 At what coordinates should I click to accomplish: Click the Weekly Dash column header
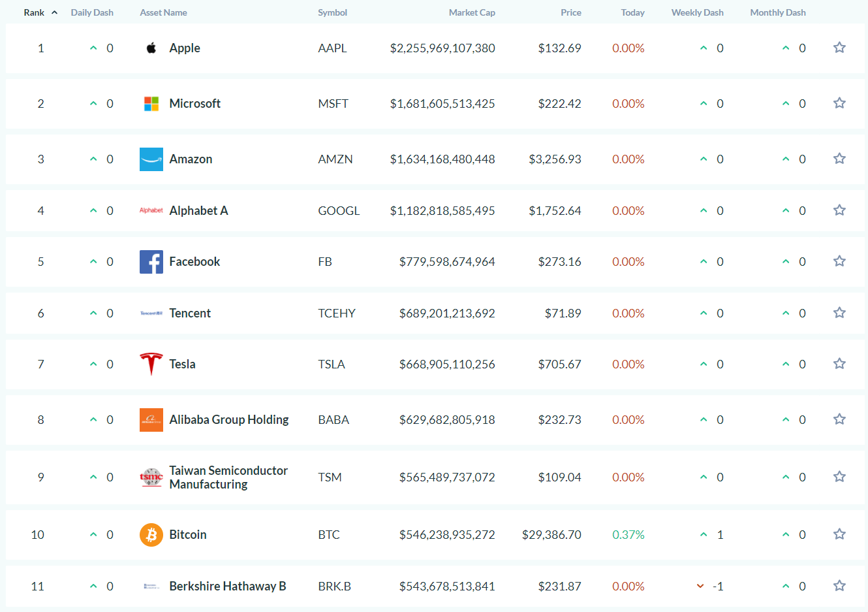pyautogui.click(x=697, y=12)
